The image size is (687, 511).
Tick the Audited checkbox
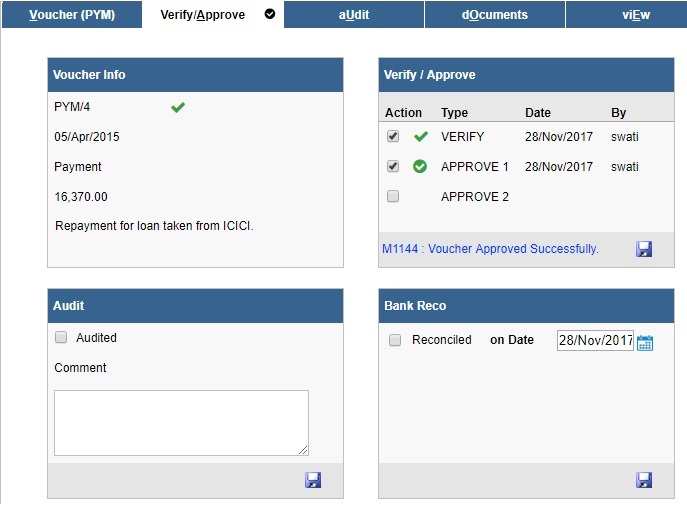click(x=61, y=337)
